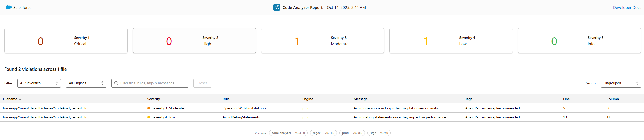This screenshot has width=644, height=140.
Task: Click the Code Analyzer report icon
Action: (277, 7)
